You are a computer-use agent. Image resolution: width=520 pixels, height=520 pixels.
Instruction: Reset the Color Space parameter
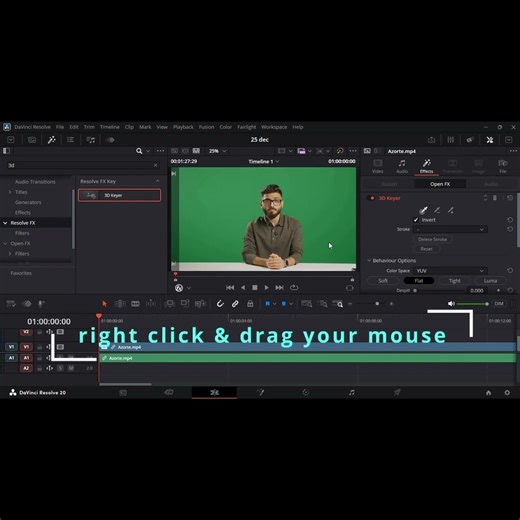tap(510, 270)
